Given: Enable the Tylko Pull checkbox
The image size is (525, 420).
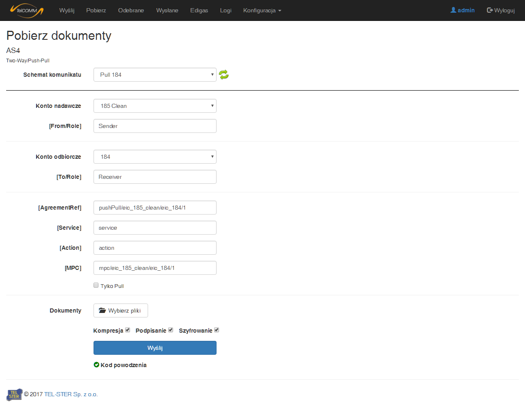Looking at the screenshot, I should (x=96, y=285).
